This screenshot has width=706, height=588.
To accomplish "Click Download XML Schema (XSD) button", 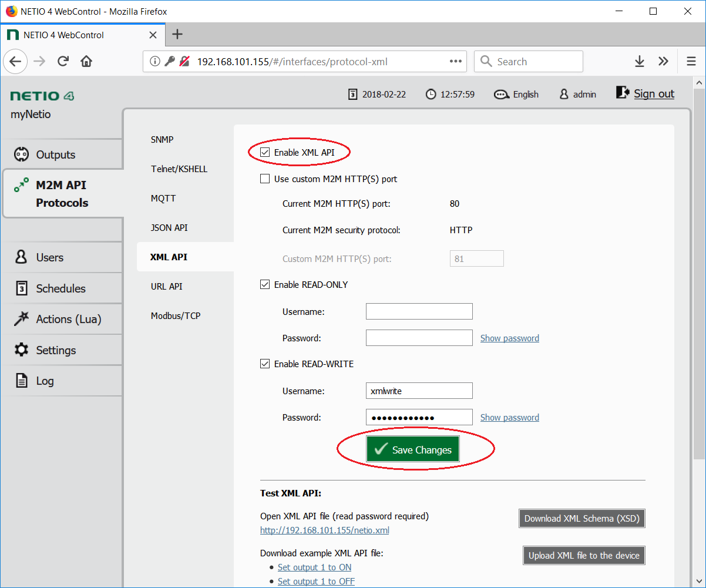I will click(x=582, y=519).
